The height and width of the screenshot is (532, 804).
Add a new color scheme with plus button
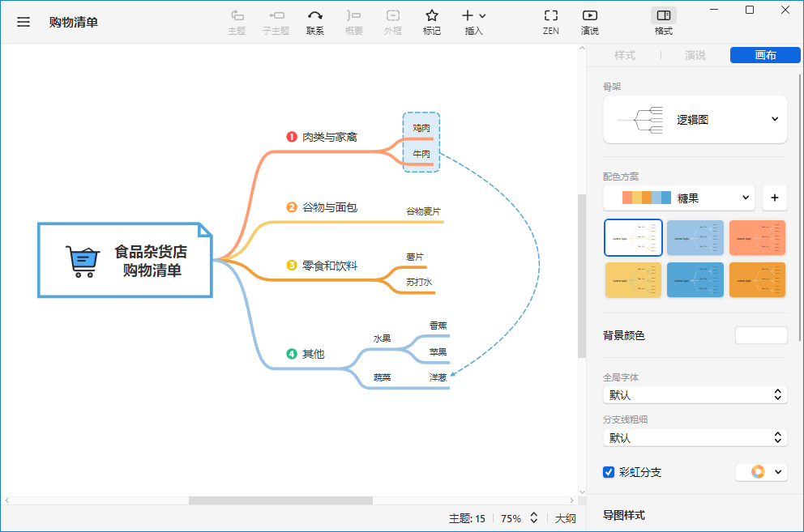coord(774,198)
